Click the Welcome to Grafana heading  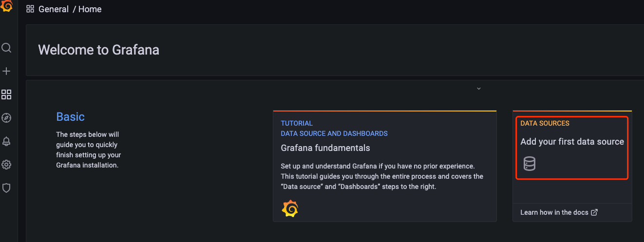tap(98, 50)
